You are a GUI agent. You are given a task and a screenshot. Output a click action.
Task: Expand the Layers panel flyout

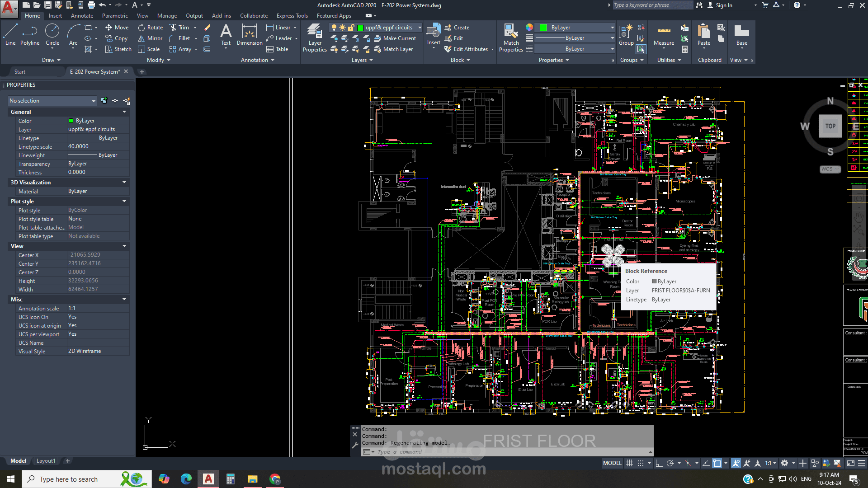(x=362, y=60)
